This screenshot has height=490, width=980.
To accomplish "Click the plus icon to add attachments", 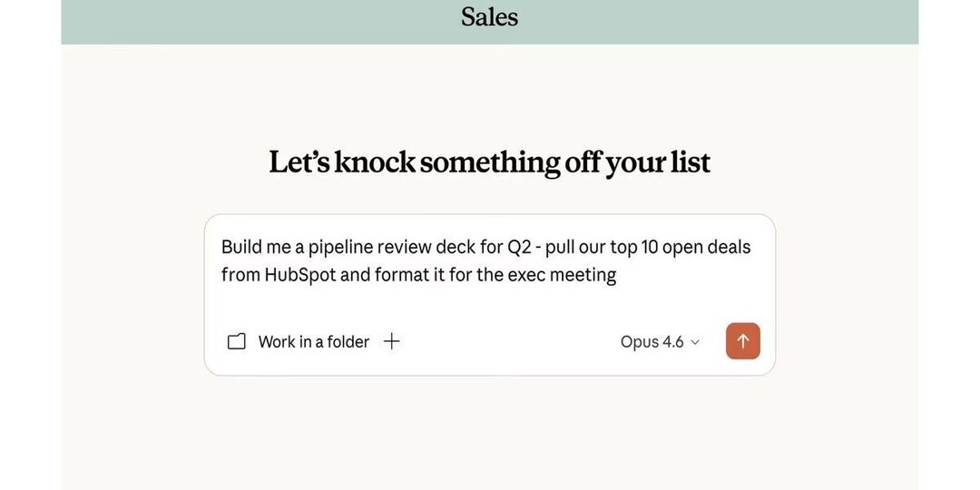I will coord(392,341).
